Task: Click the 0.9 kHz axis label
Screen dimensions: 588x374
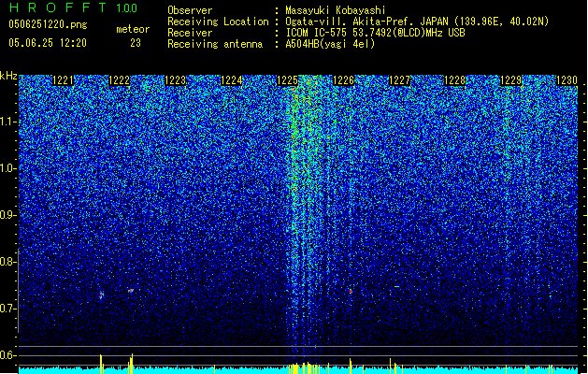Action: pyautogui.click(x=8, y=215)
